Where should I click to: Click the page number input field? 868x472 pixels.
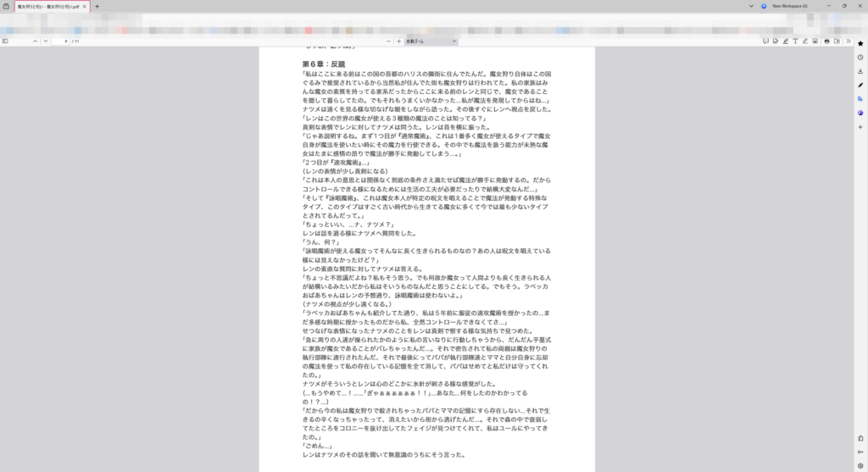pos(60,41)
